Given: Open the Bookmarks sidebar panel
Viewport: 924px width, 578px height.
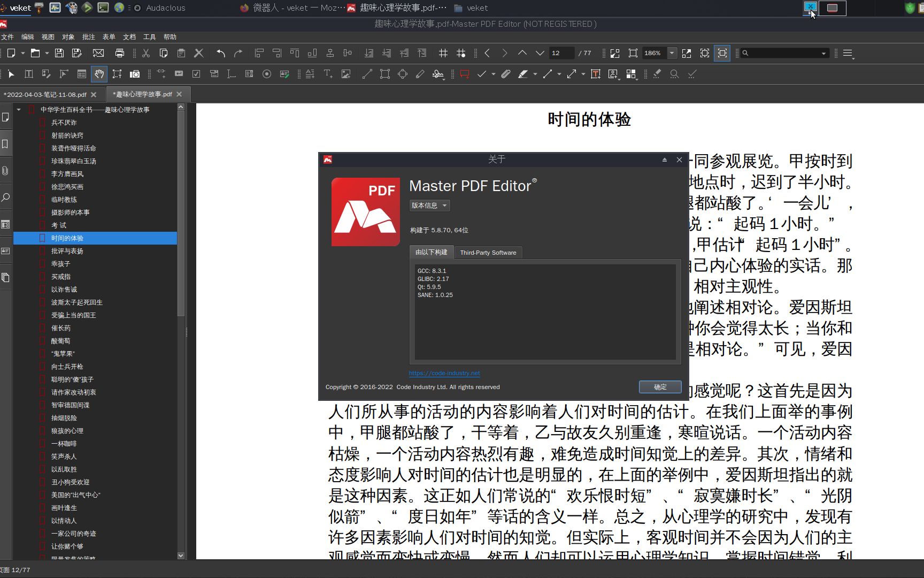Looking at the screenshot, I should [x=5, y=144].
